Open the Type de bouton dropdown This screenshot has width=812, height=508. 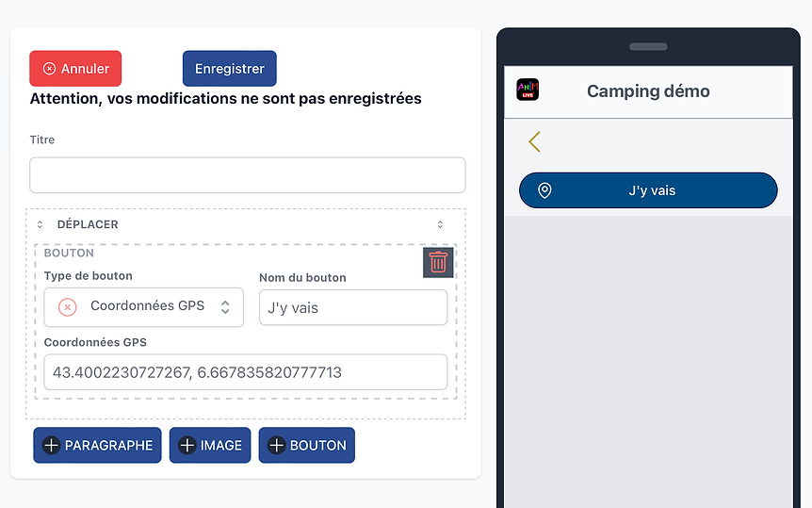143,307
